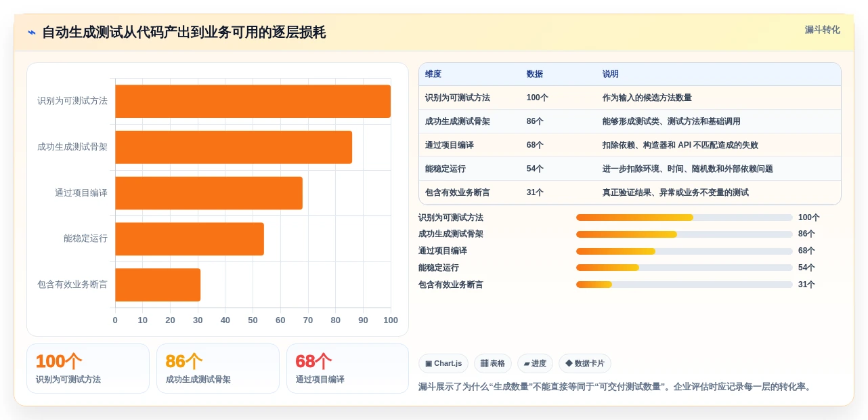Click table cell 通过项目编译
This screenshot has width=868, height=420.
point(450,145)
